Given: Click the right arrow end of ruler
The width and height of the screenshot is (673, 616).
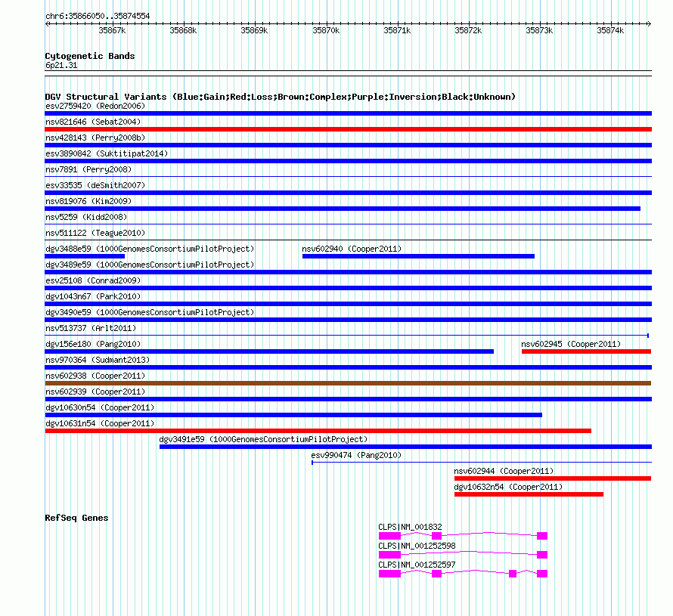Looking at the screenshot, I should pos(650,24).
